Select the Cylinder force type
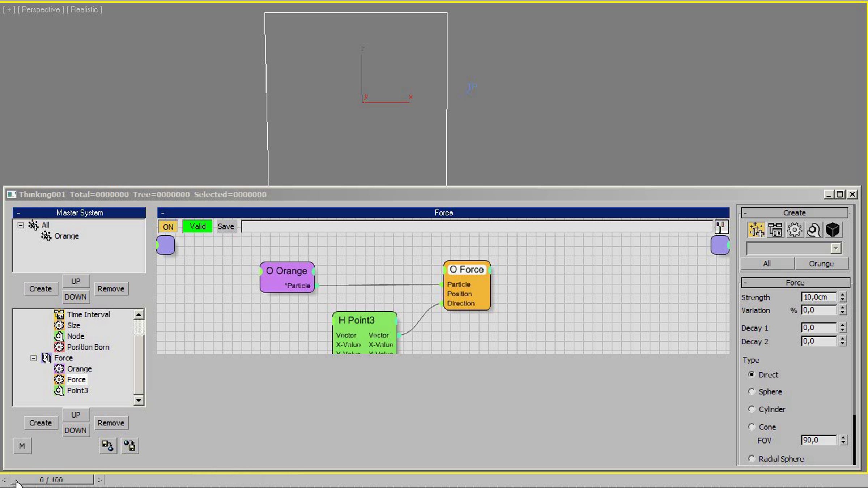Screen dimensions: 868x488 [752, 409]
